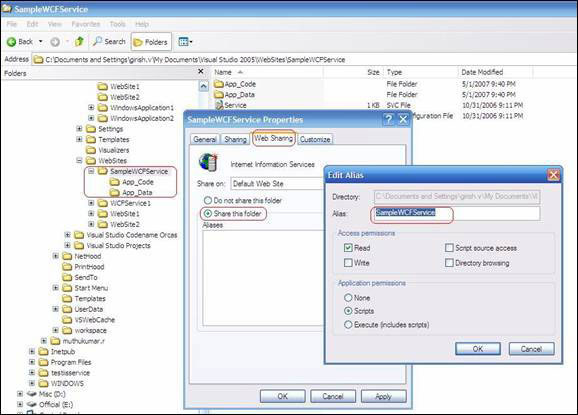The height and width of the screenshot is (415, 578).
Task: Click the folder tree scroll up arrow
Action: point(203,86)
